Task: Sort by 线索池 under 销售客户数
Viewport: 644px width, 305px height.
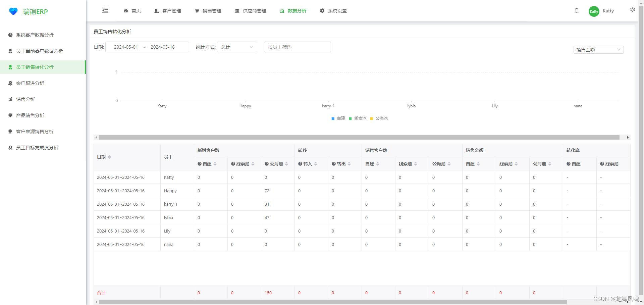Action: [x=416, y=164]
